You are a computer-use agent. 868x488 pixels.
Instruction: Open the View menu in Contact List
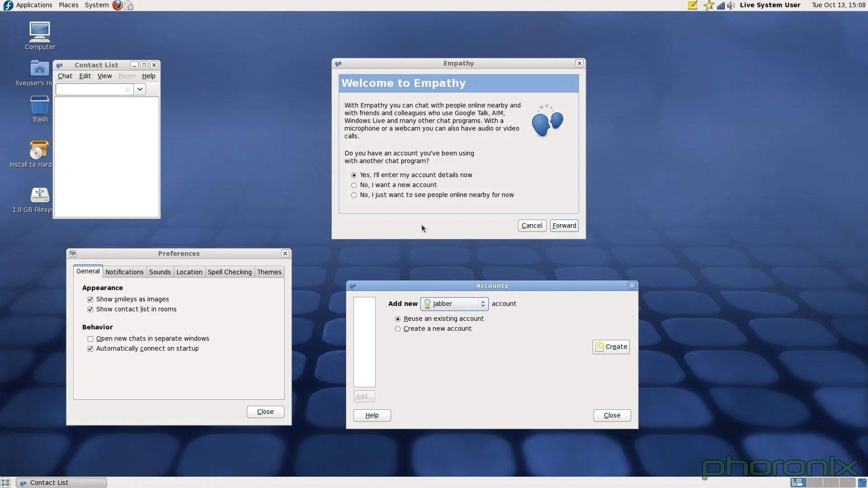click(104, 76)
